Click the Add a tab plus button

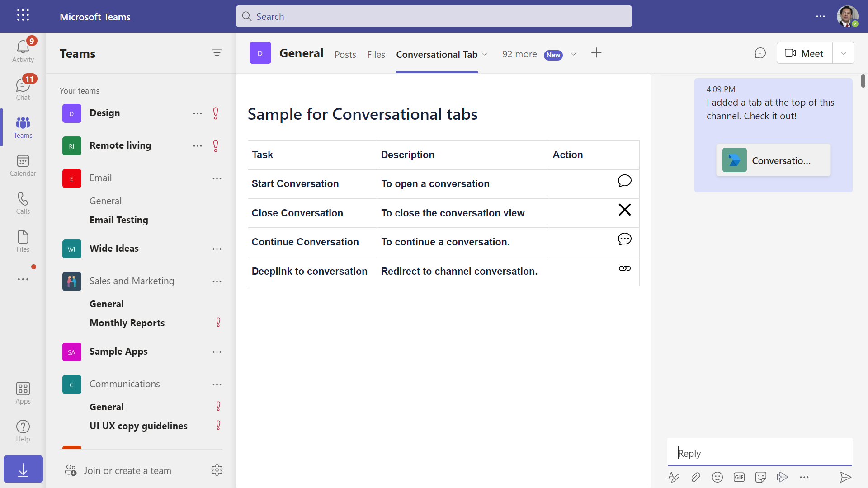[596, 53]
